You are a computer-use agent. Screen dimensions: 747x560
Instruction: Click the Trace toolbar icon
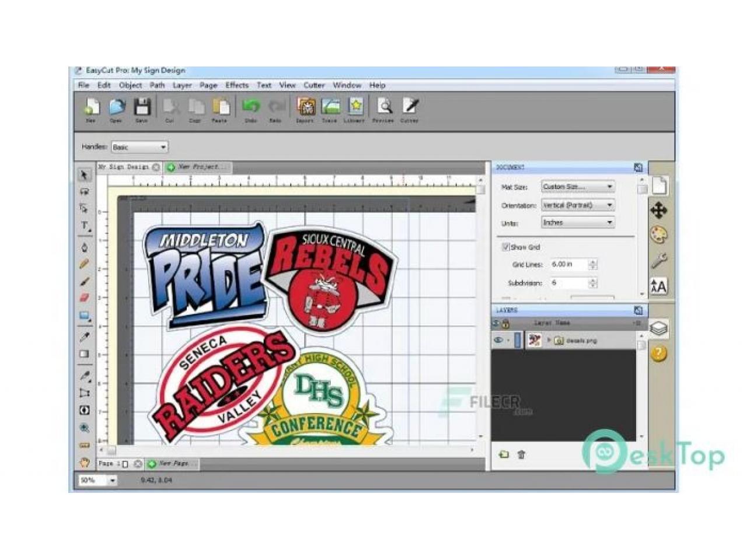(x=330, y=106)
